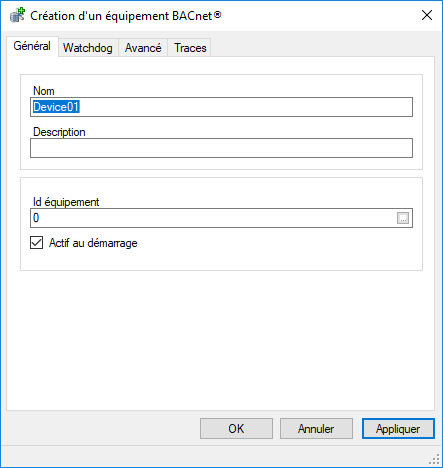Click the resize grip in dialog corner

coord(434,459)
